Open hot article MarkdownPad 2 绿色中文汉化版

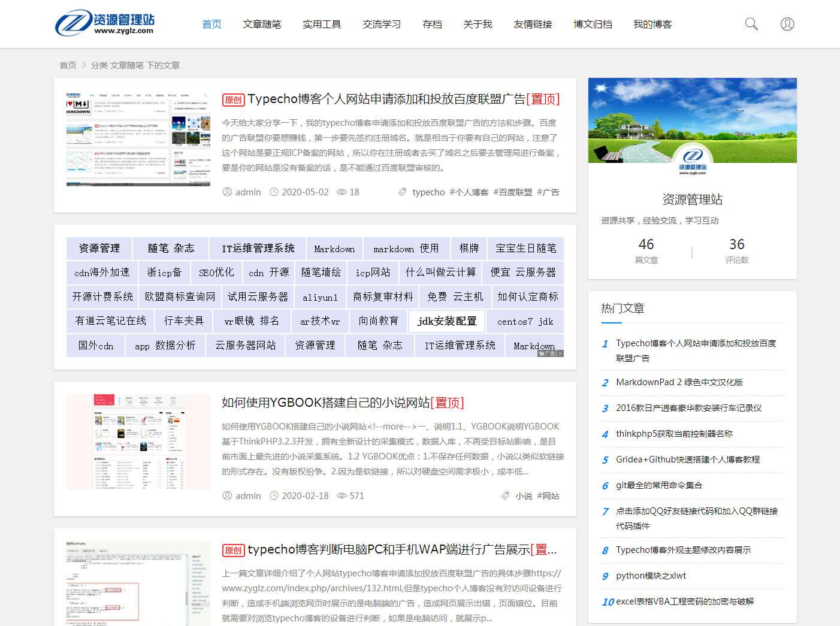tap(679, 382)
